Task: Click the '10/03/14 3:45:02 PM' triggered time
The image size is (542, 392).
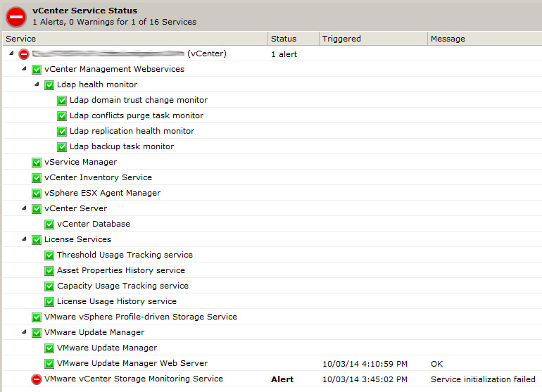Action: pos(365,379)
